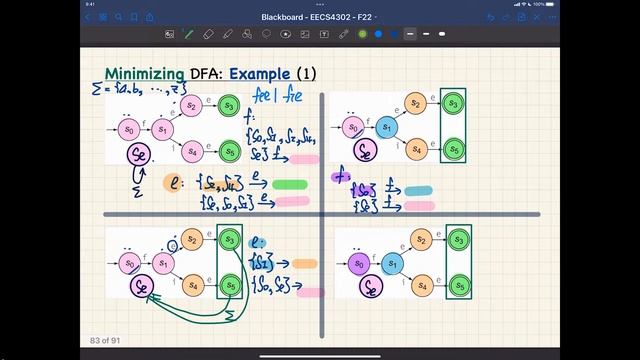The height and width of the screenshot is (360, 640).
Task: Select the medium stroke width
Action: (426, 34)
